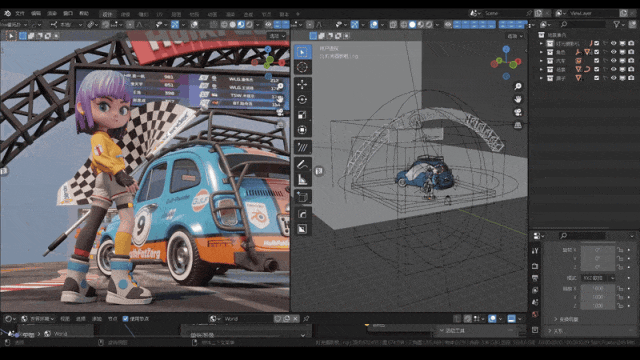
Task: Select the Rotate tool in right viewport
Action: tap(302, 100)
